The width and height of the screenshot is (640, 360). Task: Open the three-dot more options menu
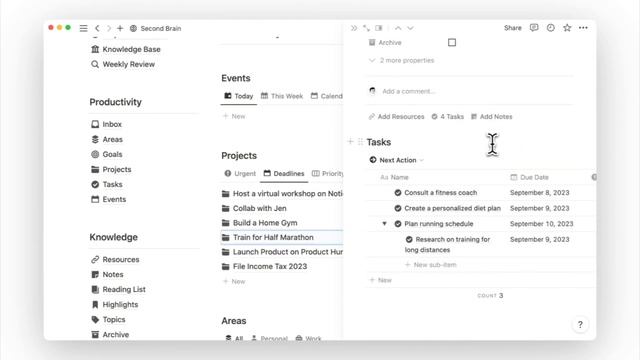coord(583,28)
